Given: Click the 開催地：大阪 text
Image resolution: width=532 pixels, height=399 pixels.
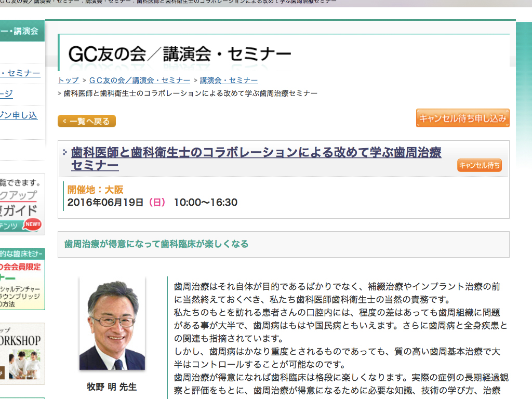Looking at the screenshot, I should pos(96,190).
